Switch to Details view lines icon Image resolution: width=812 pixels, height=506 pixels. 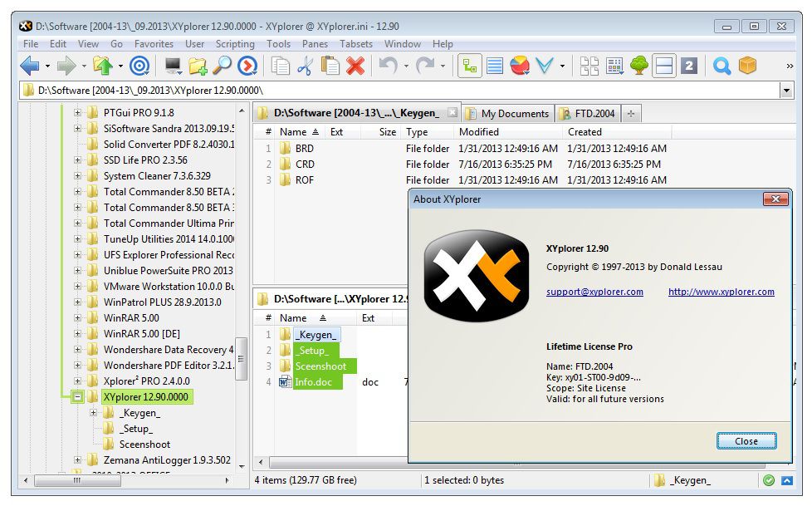[x=495, y=66]
